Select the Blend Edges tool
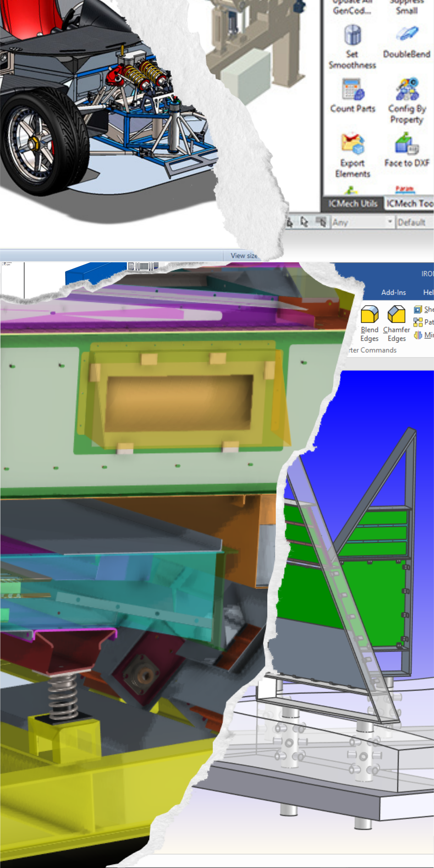 (369, 314)
